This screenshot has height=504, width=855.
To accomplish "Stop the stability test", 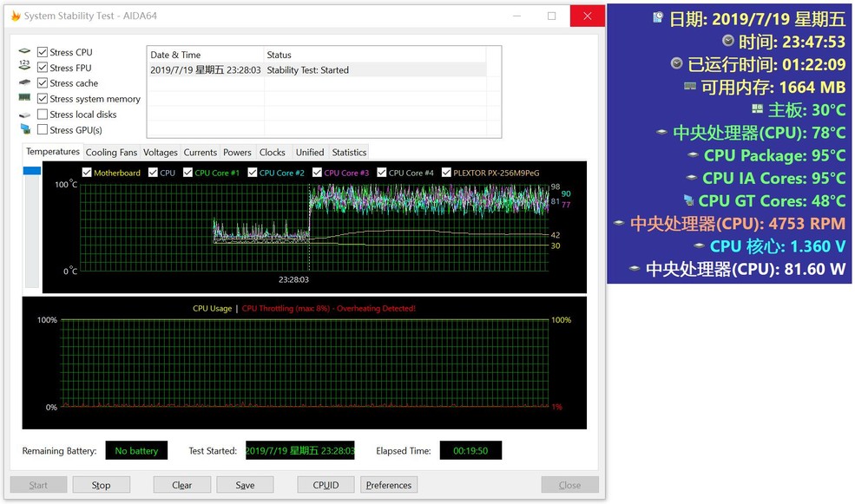I will tap(101, 484).
